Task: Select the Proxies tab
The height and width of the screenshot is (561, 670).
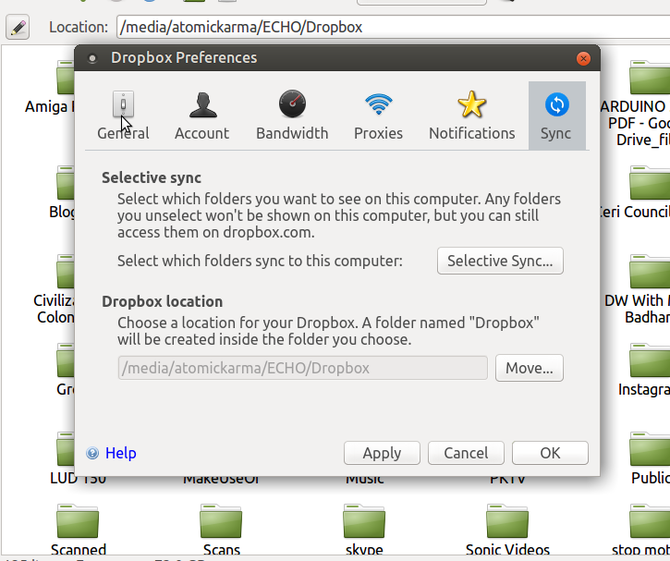Action: click(x=378, y=115)
